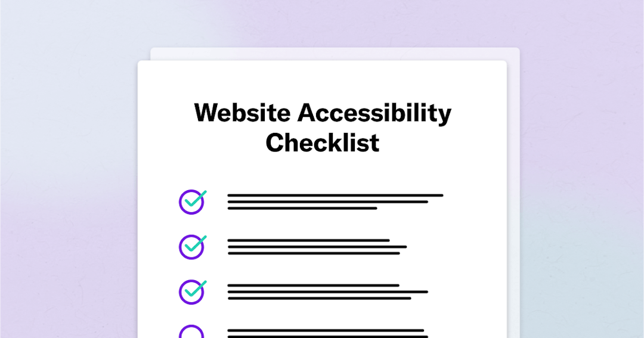Viewport: 644px width, 338px height.
Task: Click the middle line of second checklist item
Action: point(317,247)
